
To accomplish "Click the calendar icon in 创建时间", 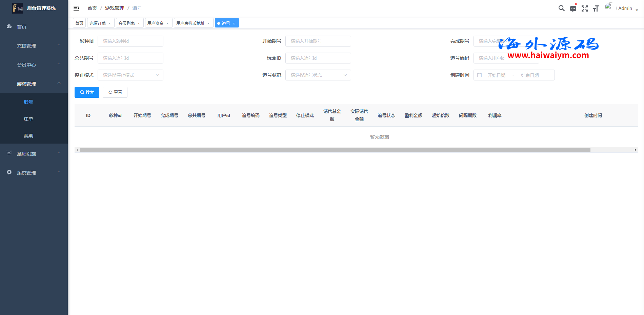I will point(479,75).
